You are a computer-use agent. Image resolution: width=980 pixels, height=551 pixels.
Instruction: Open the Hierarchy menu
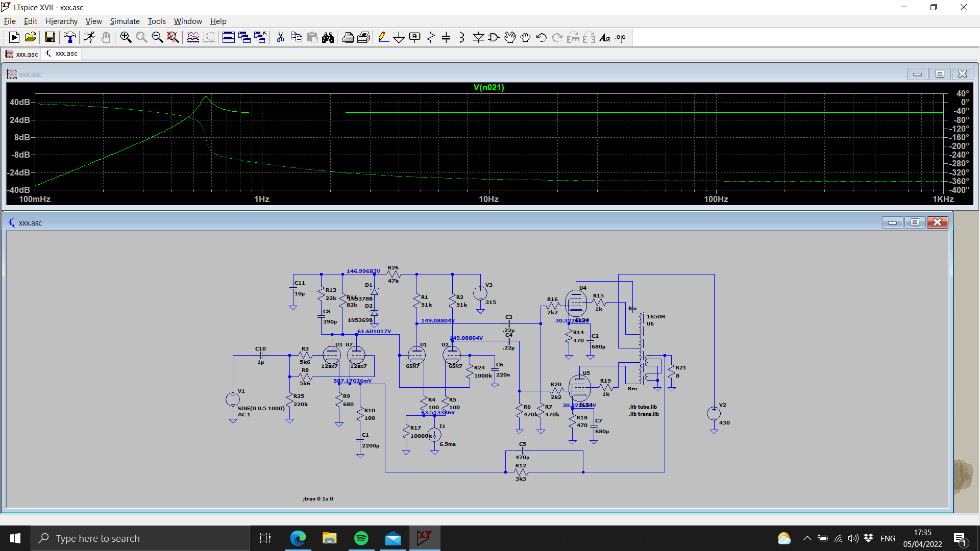coord(61,21)
